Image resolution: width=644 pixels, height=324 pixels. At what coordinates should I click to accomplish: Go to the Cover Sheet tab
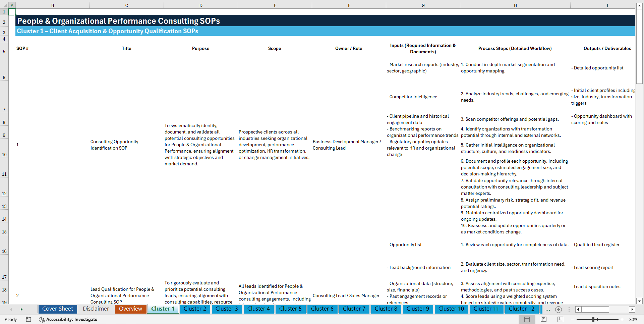tap(57, 309)
